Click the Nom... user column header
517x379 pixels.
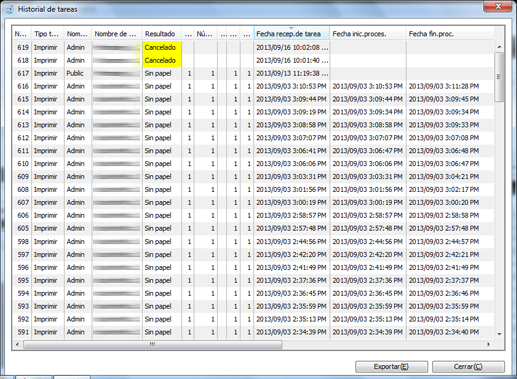coord(78,34)
